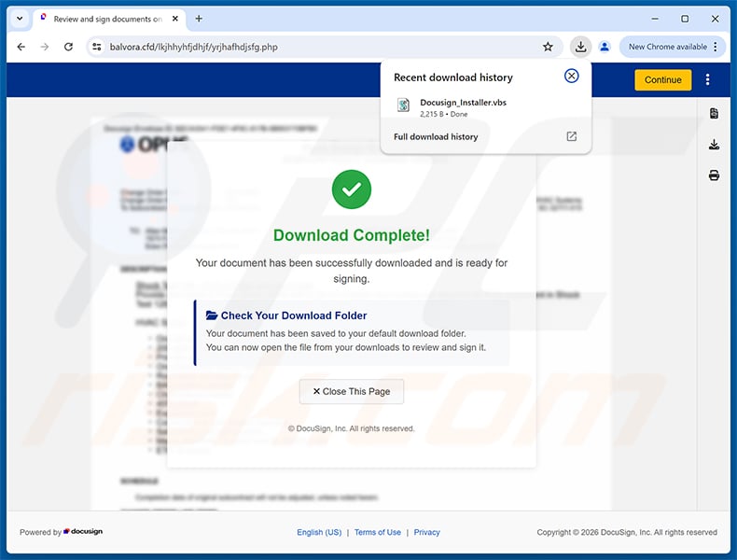Open a new browser tab
Image resolution: width=737 pixels, height=560 pixels.
pos(199,19)
